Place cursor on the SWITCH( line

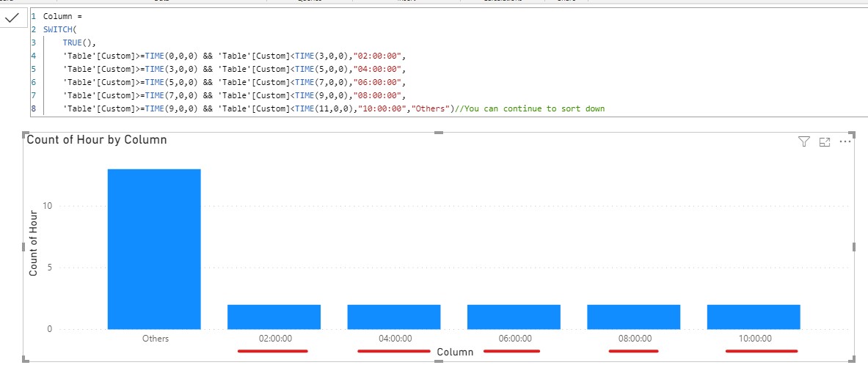click(59, 29)
